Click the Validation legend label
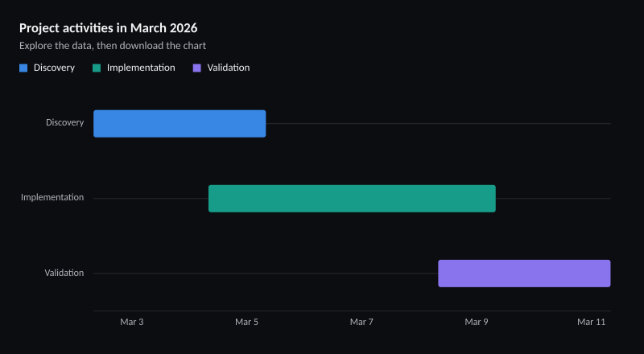This screenshot has height=354, width=644. [229, 68]
